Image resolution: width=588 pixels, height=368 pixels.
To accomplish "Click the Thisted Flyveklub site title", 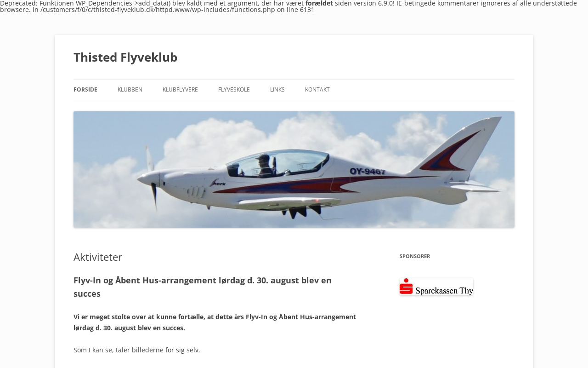I will click(x=125, y=57).
